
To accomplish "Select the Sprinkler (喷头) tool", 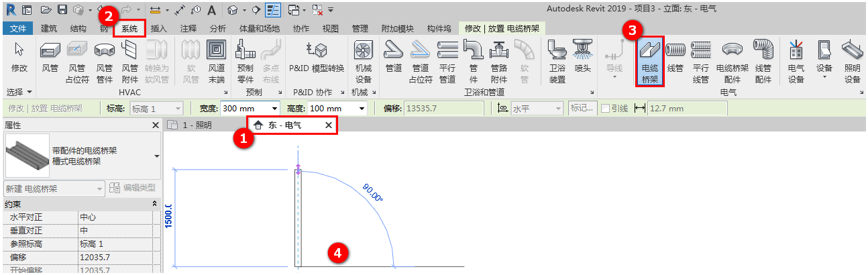I will tap(582, 56).
